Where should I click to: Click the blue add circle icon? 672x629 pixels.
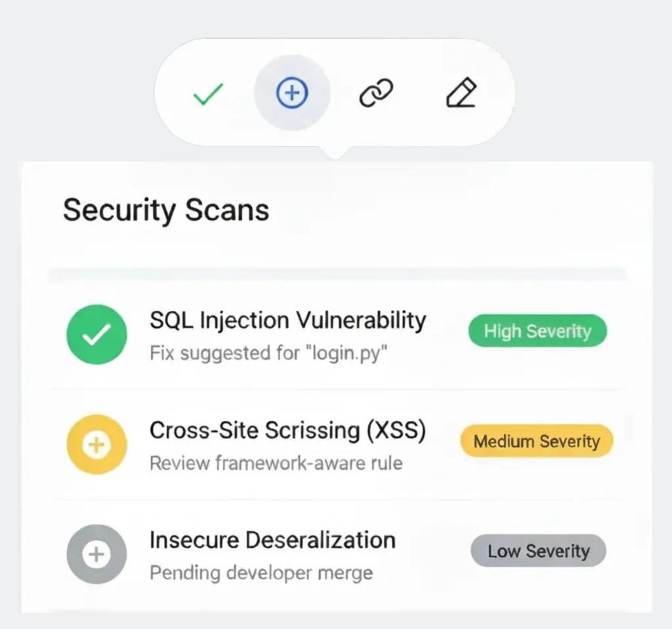[292, 94]
